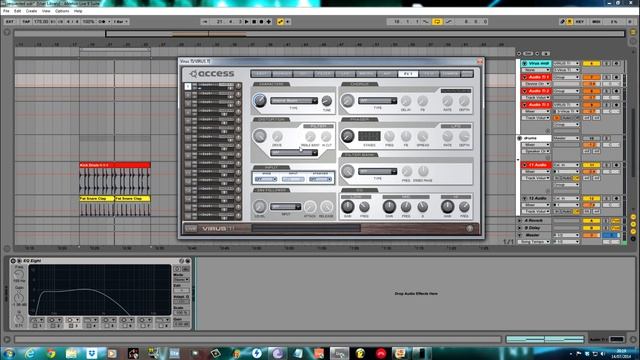The image size is (640, 360).
Task: Toggle track activator on Virus midi track
Action: tap(591, 64)
